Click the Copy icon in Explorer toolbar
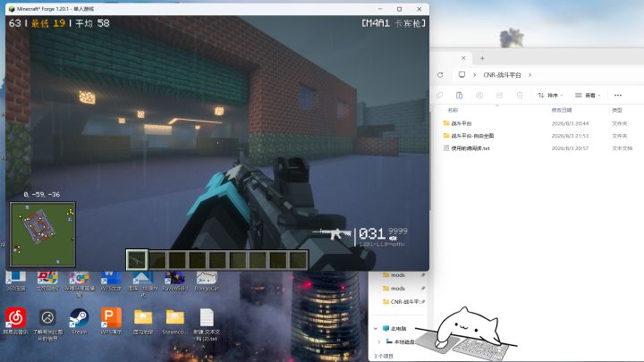The width and height of the screenshot is (644, 362). [439, 96]
